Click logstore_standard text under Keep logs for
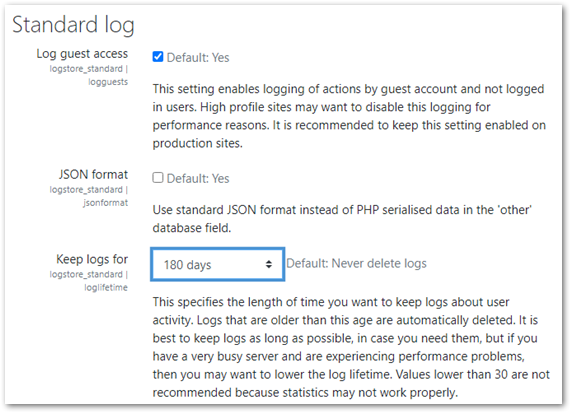571x413 pixels. point(86,274)
